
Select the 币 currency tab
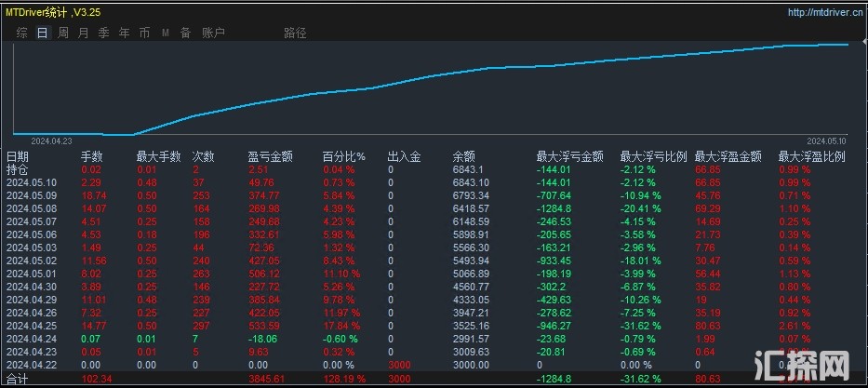pyautogui.click(x=144, y=33)
